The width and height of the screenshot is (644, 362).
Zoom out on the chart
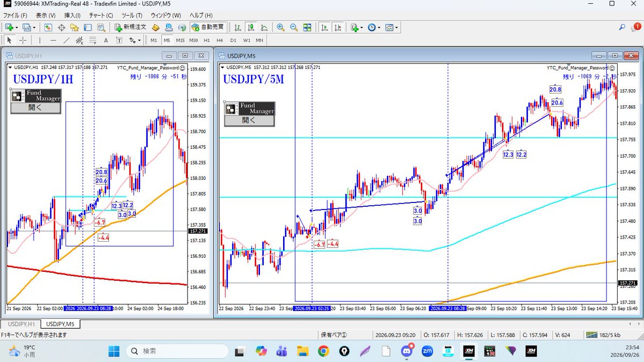pyautogui.click(x=294, y=27)
